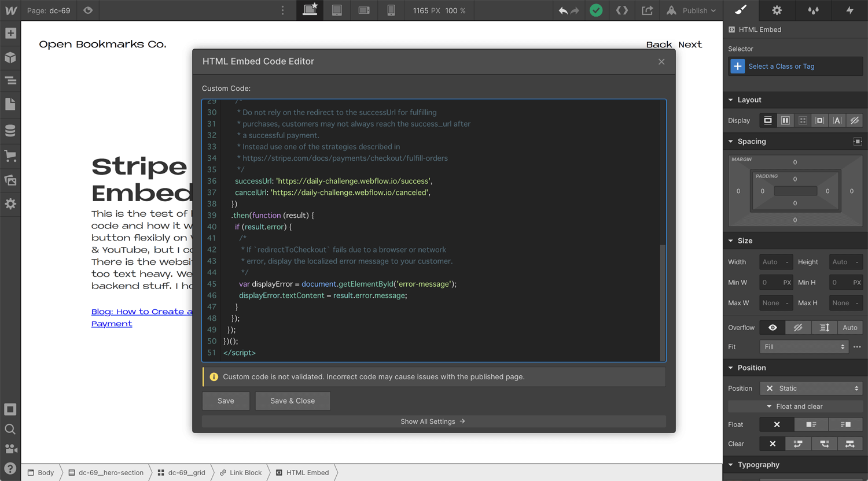Open the share project icon
Viewport: 868px width, 481px height.
click(648, 10)
